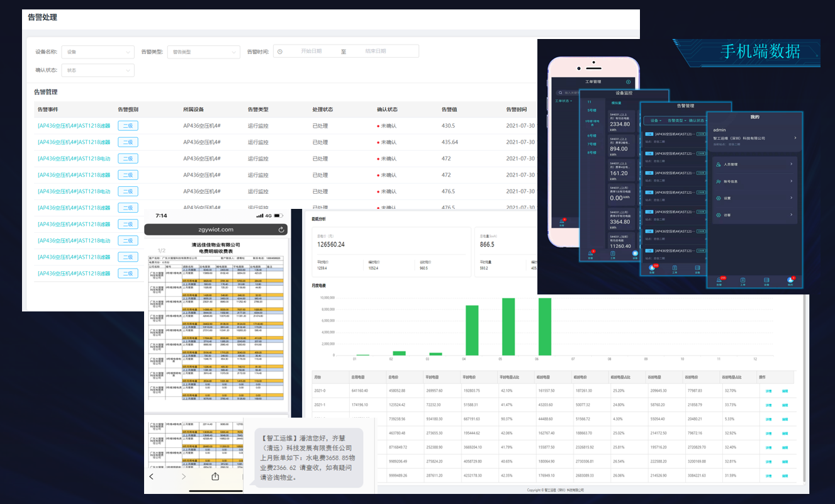Tap 设备 tab icon on 我的 screen
This screenshot has height=504, width=835.
click(x=766, y=281)
